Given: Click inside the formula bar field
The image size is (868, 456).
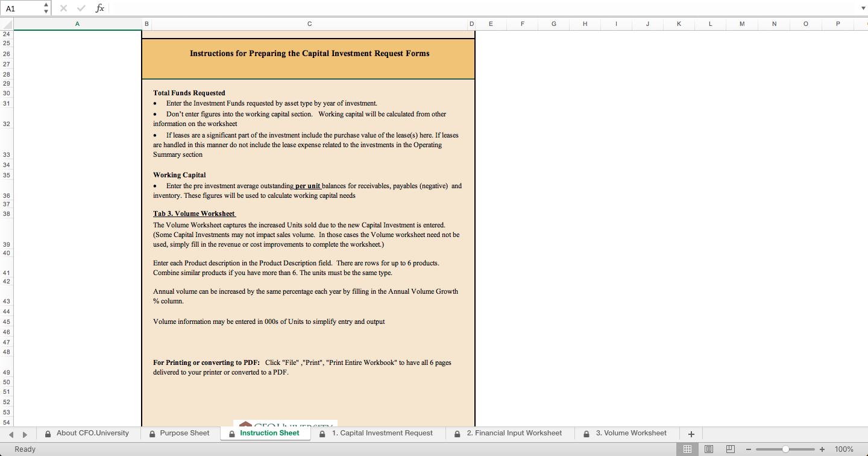Looking at the screenshot, I should tap(482, 8).
